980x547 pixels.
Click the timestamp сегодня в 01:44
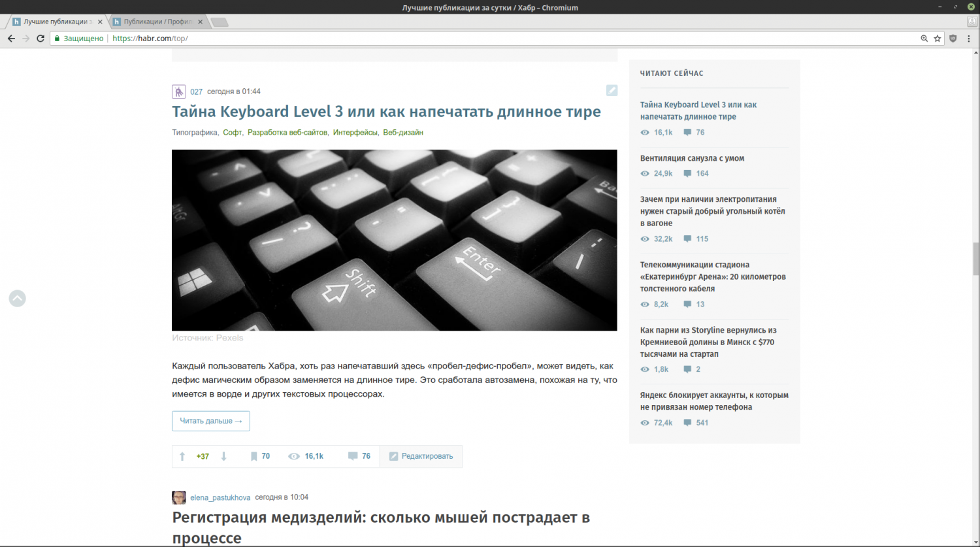click(234, 91)
